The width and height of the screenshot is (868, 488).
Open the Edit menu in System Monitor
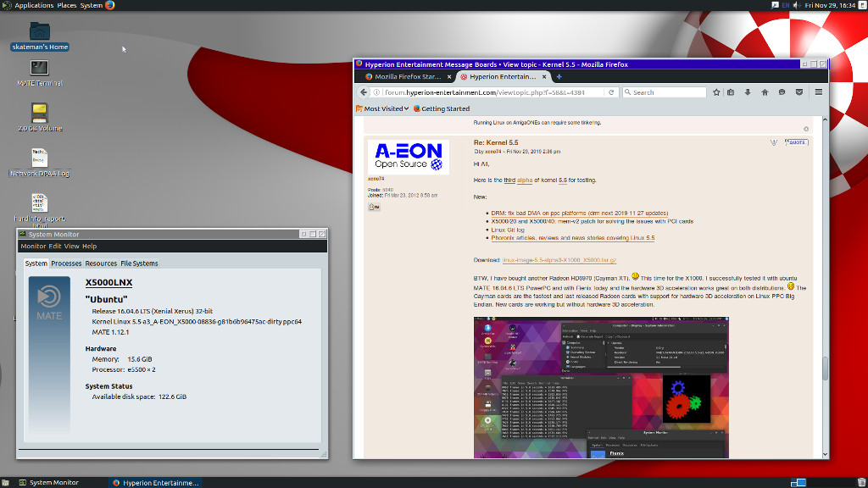pos(55,247)
